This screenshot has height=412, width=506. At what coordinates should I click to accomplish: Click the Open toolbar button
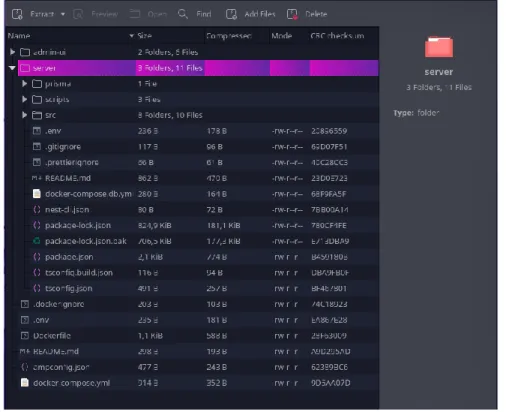(x=148, y=14)
